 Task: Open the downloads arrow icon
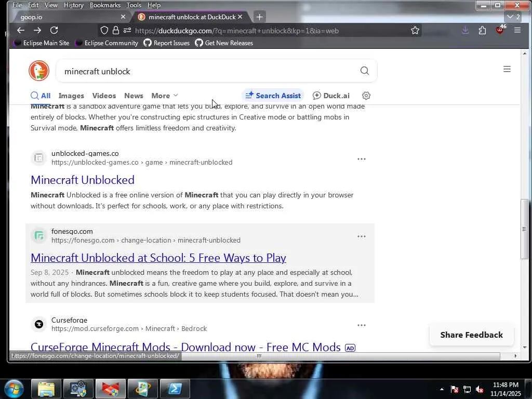[465, 31]
